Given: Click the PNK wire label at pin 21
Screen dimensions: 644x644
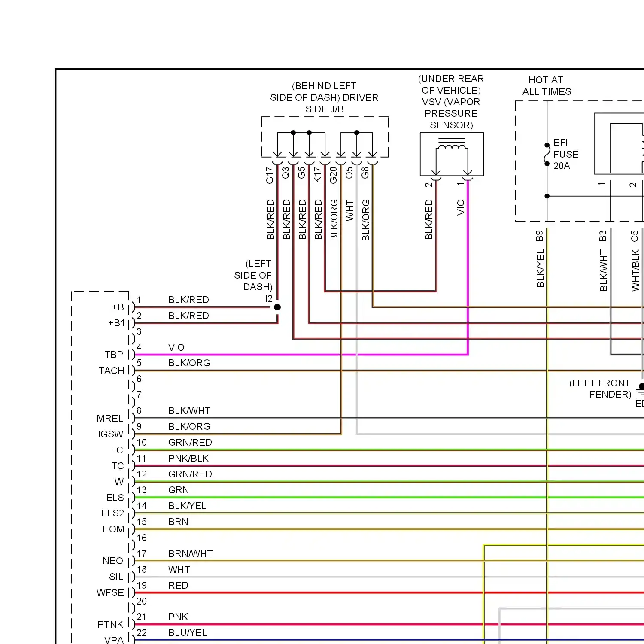Looking at the screenshot, I should (178, 617).
